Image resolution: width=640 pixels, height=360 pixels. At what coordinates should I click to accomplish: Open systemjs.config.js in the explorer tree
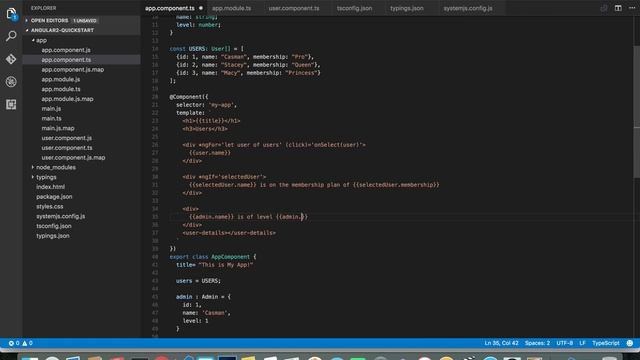click(x=60, y=216)
